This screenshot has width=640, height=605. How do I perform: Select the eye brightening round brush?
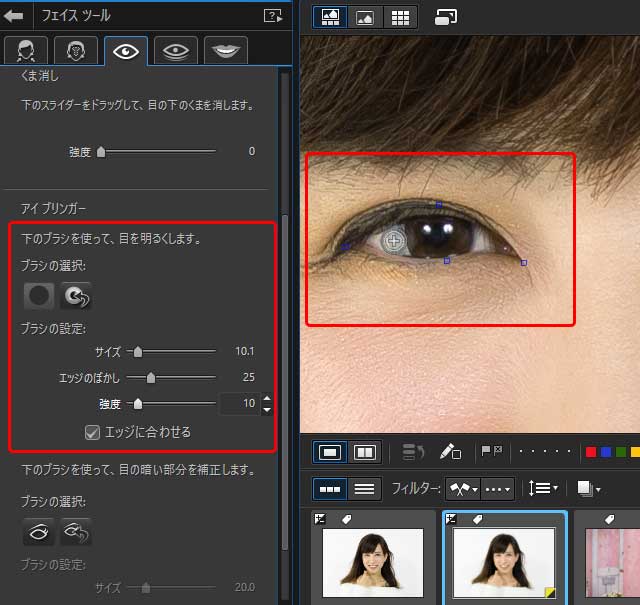tap(39, 295)
